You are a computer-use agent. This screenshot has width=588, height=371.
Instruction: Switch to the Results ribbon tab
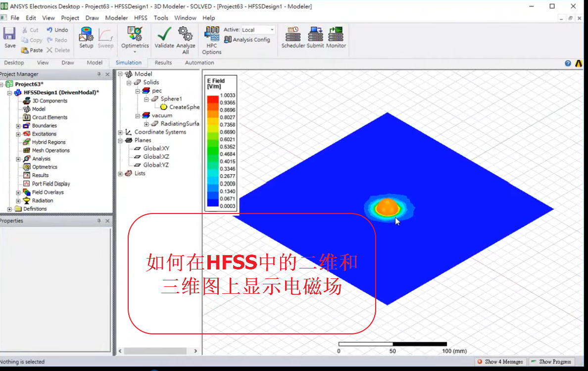coord(163,62)
